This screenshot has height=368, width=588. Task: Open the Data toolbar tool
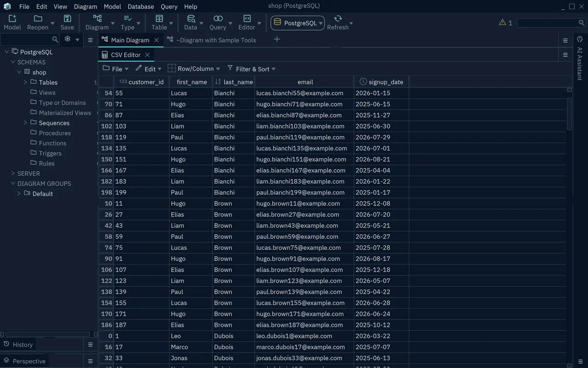(191, 18)
